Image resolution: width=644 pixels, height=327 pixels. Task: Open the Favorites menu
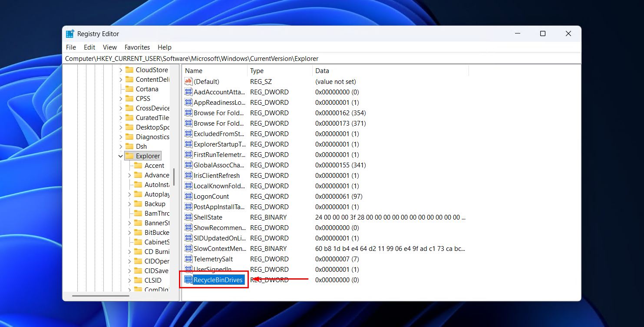(x=137, y=47)
